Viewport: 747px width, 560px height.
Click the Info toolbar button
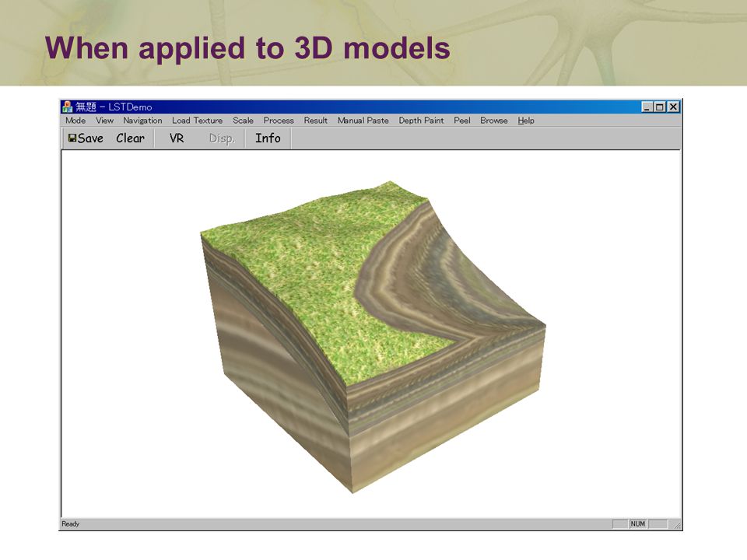(268, 138)
